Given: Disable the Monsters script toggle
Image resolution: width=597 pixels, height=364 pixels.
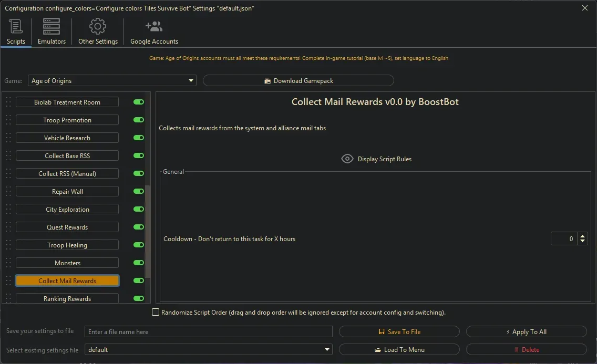Looking at the screenshot, I should 138,263.
